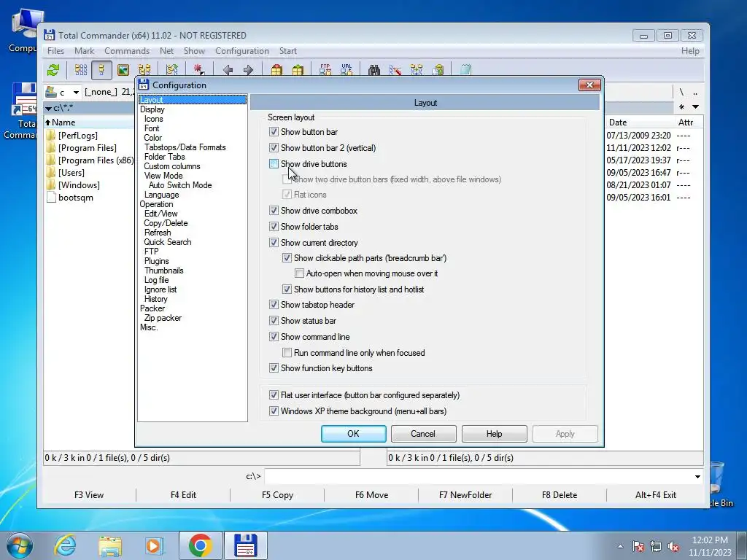747x560 pixels.
Task: Toggle Windows XP theme background checkbox
Action: [x=274, y=411]
